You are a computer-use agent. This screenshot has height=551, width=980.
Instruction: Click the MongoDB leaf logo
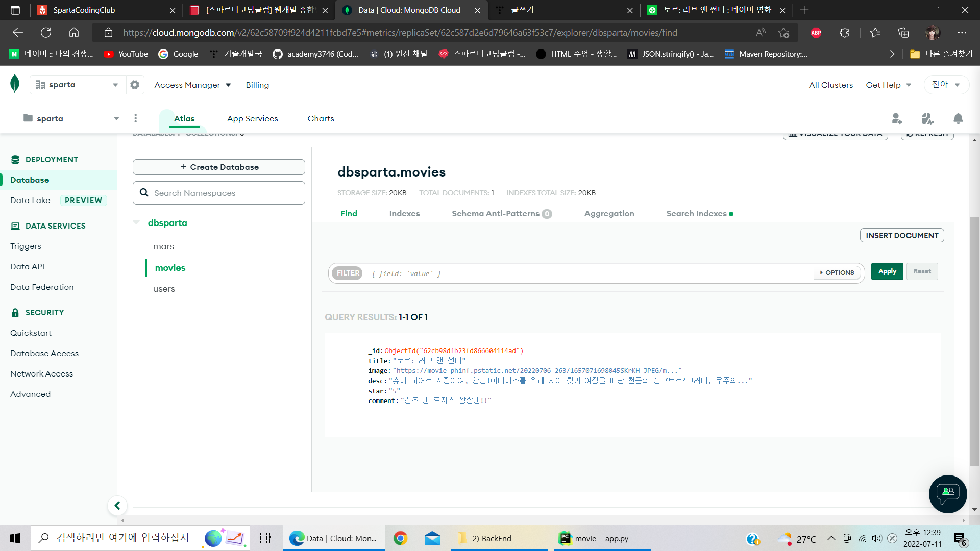tap(15, 84)
